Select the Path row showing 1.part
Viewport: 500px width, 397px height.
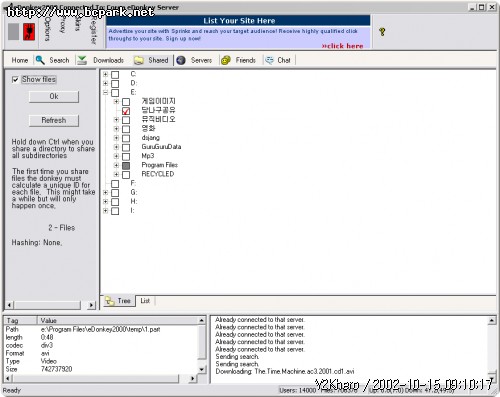(101, 329)
